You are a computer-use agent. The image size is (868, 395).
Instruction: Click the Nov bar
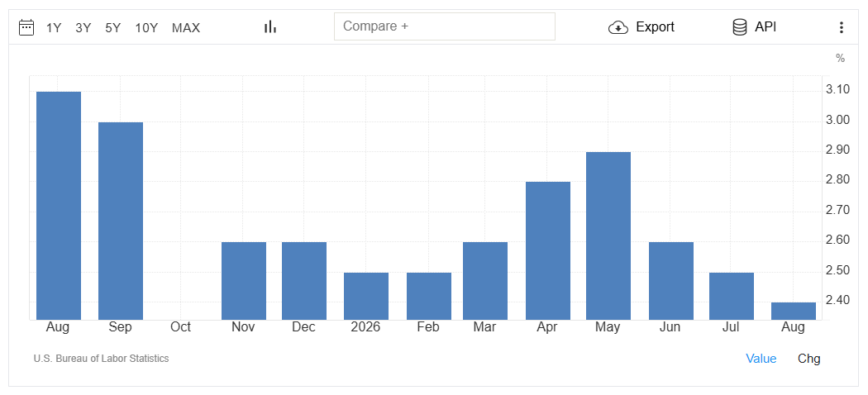[244, 281]
